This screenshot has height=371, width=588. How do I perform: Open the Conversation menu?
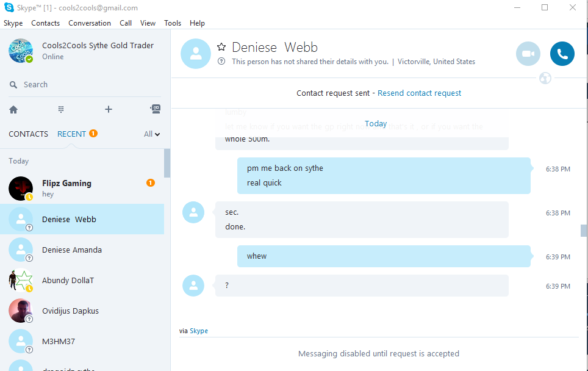90,23
